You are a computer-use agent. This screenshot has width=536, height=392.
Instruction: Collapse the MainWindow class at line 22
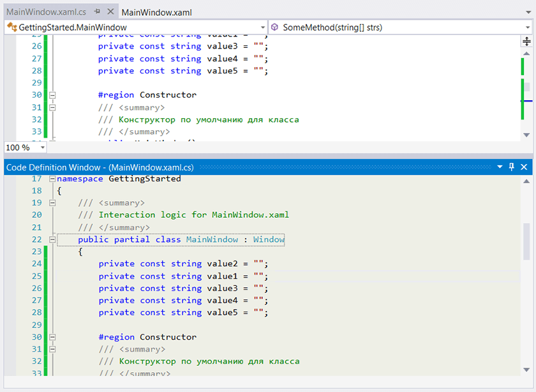[52, 239]
